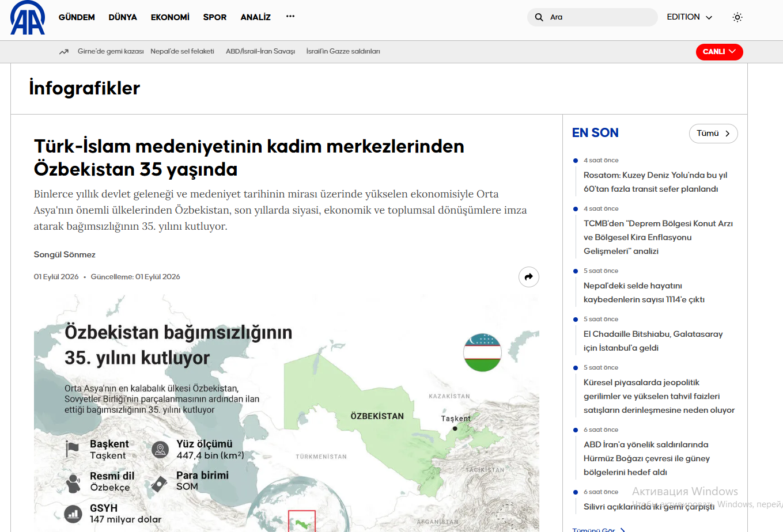The width and height of the screenshot is (783, 532).
Task: Open the AA logo homepage
Action: (28, 18)
